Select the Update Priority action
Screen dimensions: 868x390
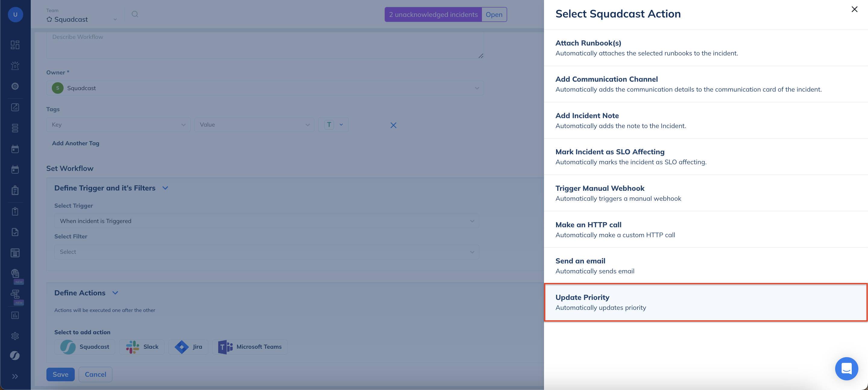pos(706,302)
